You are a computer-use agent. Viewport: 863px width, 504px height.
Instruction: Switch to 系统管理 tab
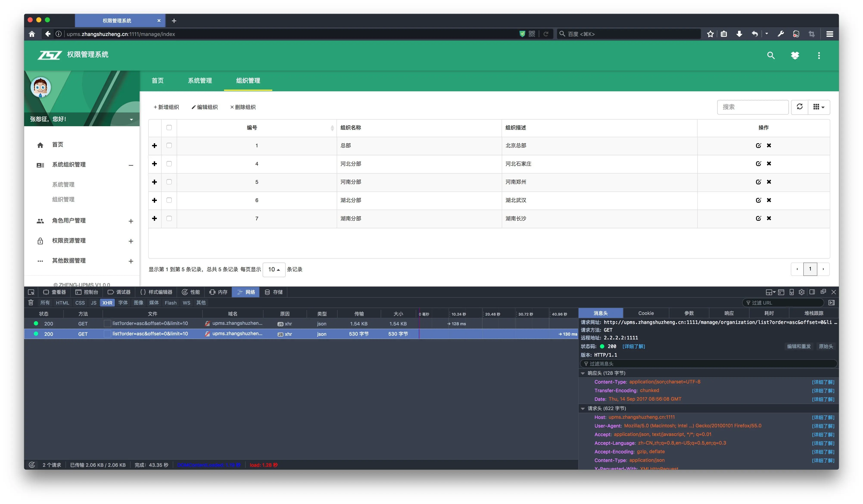coord(200,81)
